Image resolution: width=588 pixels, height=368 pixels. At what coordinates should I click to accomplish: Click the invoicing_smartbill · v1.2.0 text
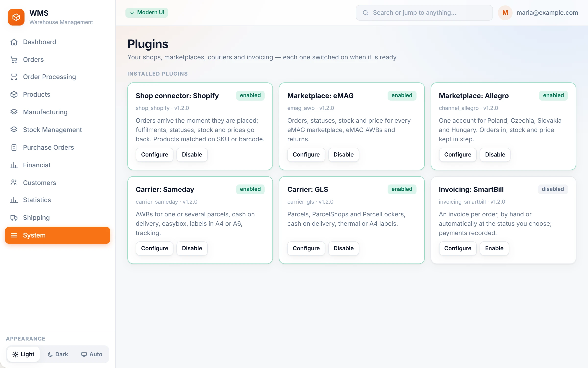click(472, 202)
